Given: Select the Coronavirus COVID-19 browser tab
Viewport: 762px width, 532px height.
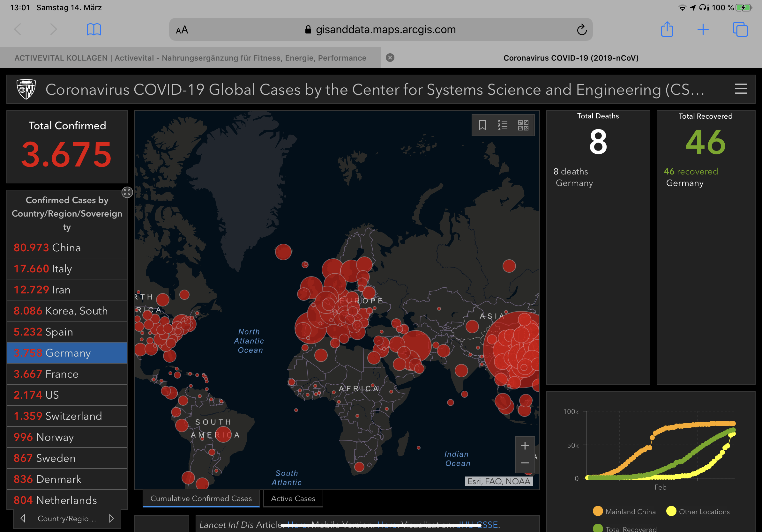Looking at the screenshot, I should click(x=571, y=58).
